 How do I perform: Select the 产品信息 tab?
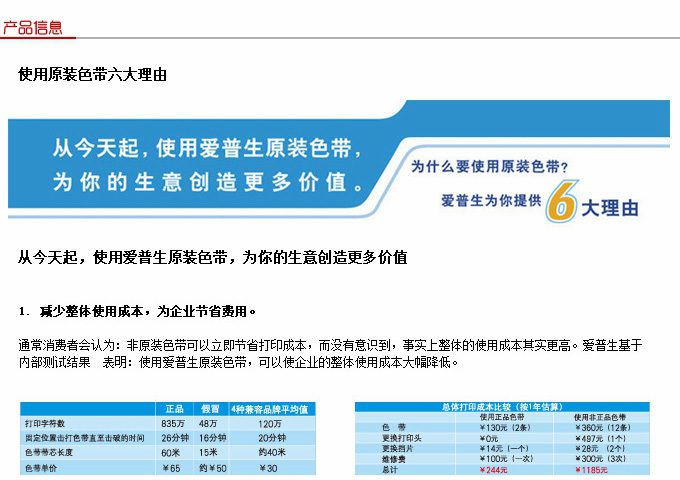click(x=33, y=28)
